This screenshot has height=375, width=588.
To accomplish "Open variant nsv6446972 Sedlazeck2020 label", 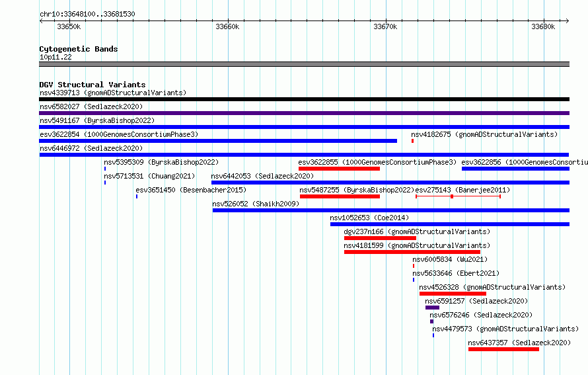I will 91,148.
